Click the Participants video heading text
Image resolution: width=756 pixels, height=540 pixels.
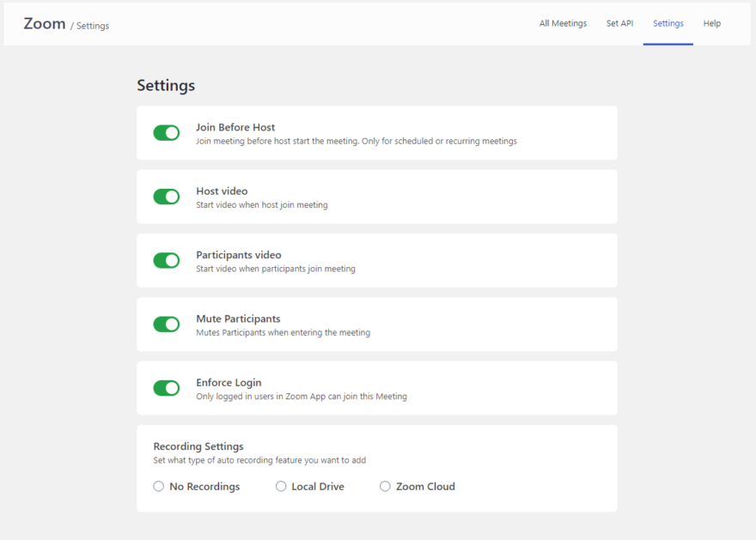tap(239, 255)
